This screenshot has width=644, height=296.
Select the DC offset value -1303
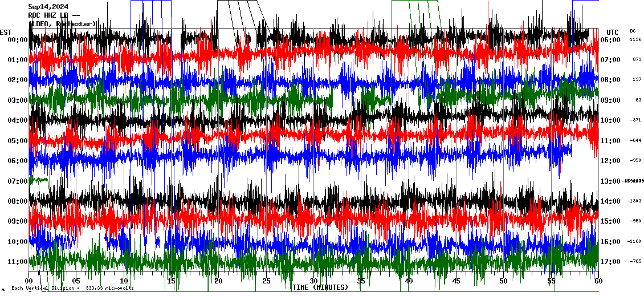coord(635,201)
